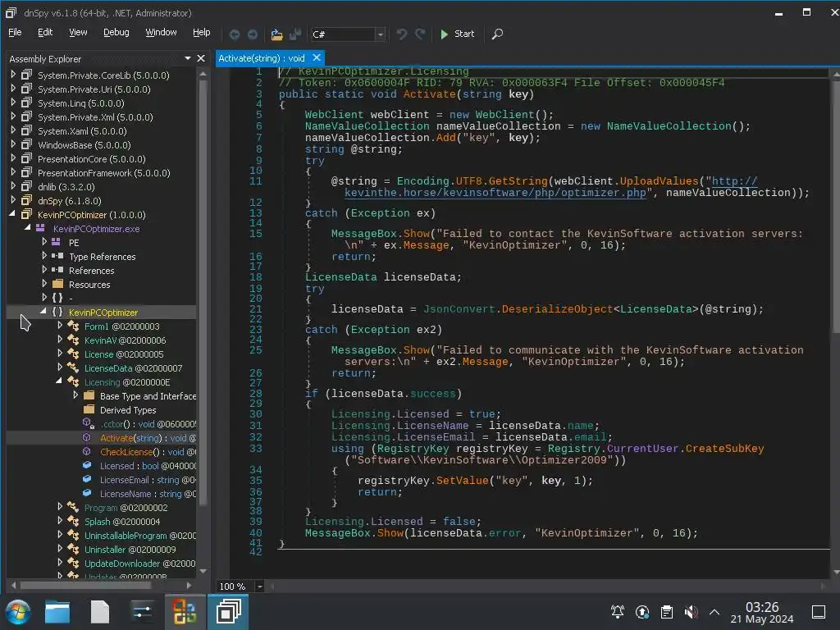Select LicenseEmail : string field
Screen dimensions: 840x630
(148, 479)
